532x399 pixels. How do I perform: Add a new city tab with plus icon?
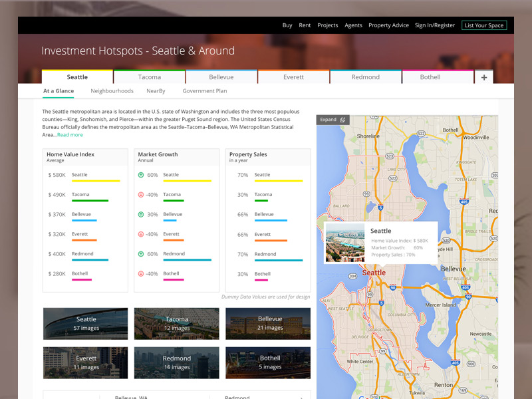pos(483,77)
